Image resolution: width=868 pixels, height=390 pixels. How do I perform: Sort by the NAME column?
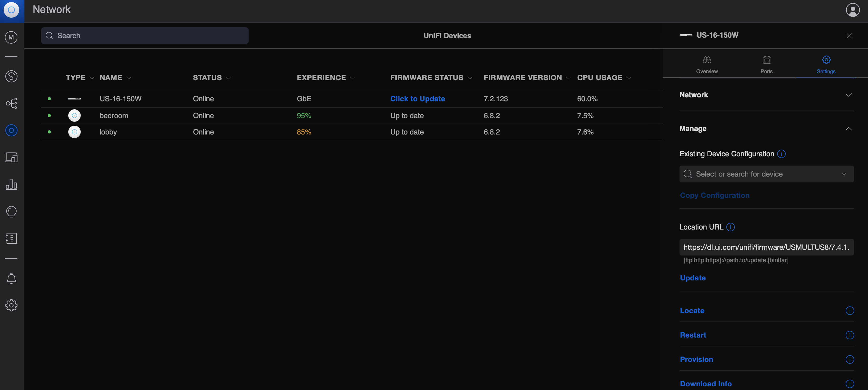[x=115, y=78]
